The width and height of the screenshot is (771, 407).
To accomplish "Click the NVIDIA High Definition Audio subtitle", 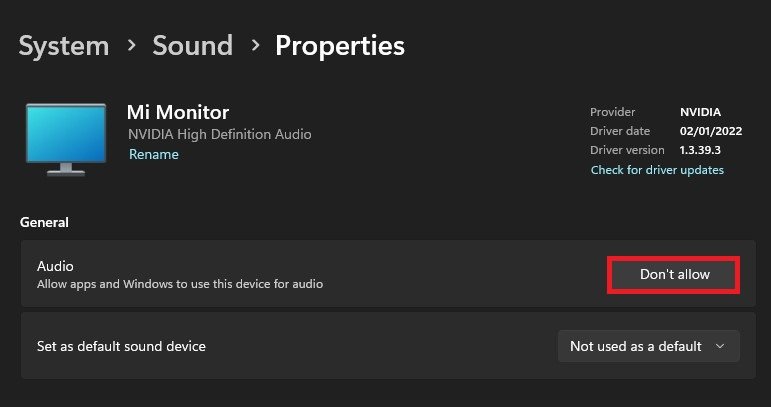I will click(220, 134).
